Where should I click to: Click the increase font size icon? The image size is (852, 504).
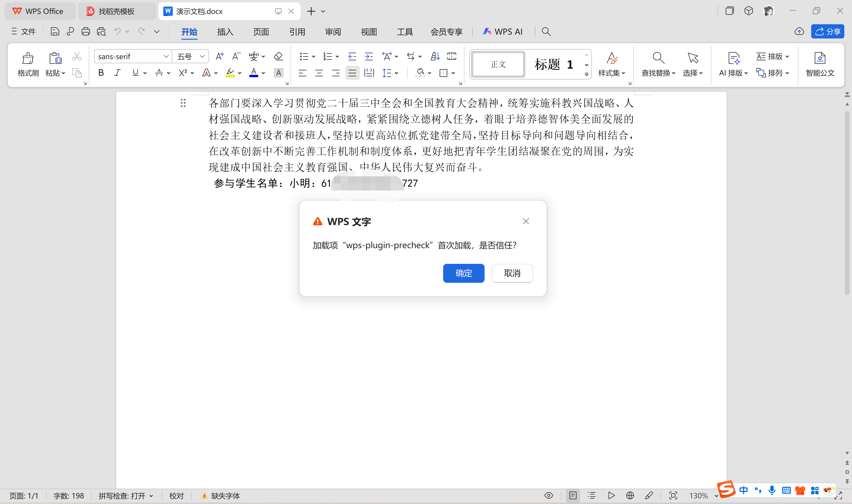coord(220,56)
